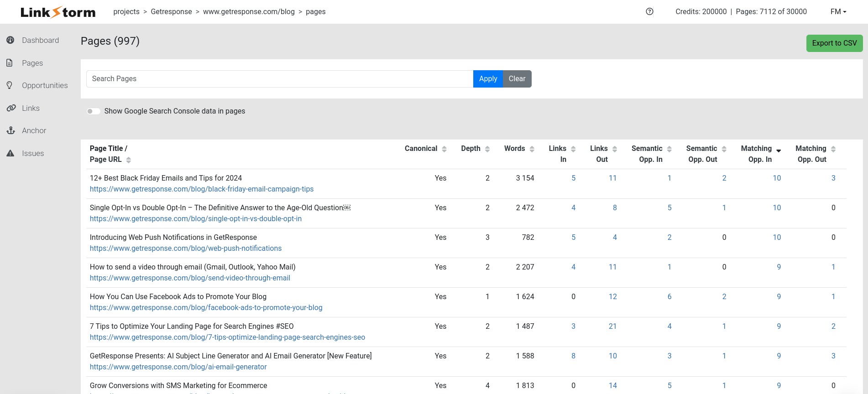Open the help question mark icon
The height and width of the screenshot is (394, 868).
[x=649, y=12]
